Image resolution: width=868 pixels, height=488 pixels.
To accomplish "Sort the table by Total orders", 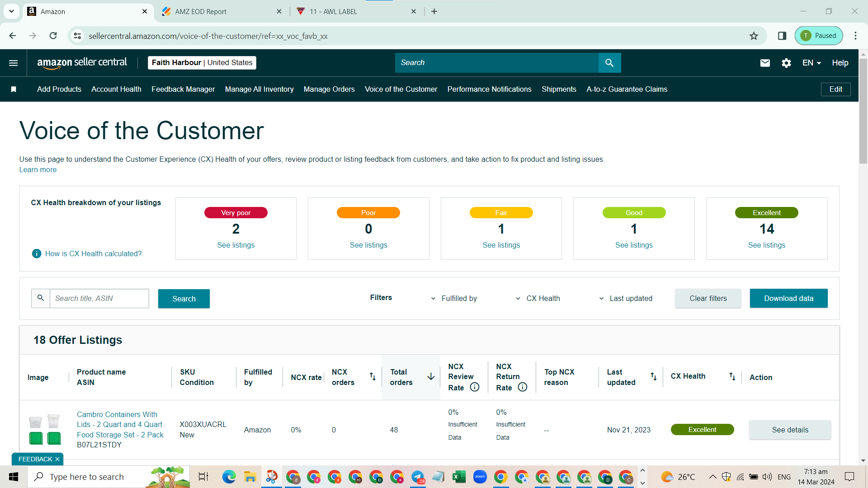I will [x=431, y=376].
